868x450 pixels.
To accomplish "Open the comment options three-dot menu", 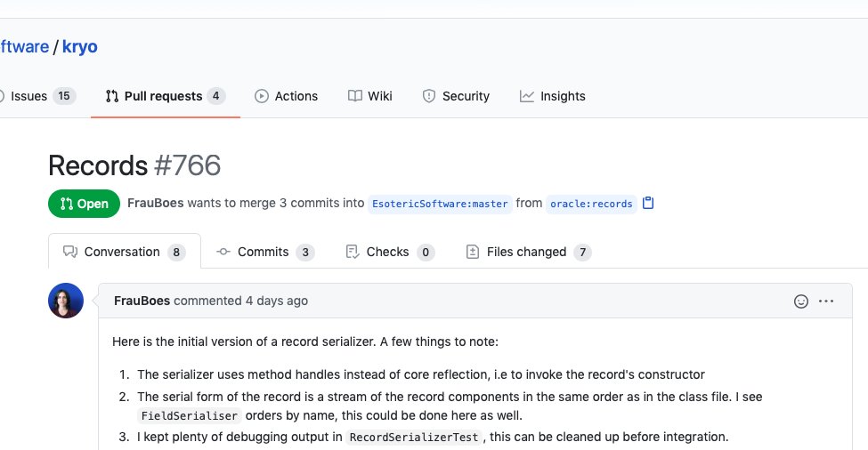I will click(826, 301).
